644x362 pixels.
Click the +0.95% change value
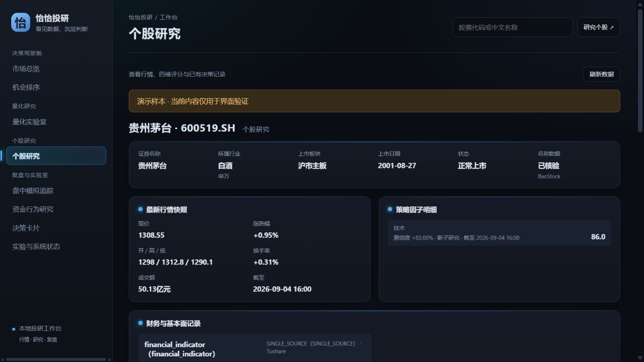266,235
